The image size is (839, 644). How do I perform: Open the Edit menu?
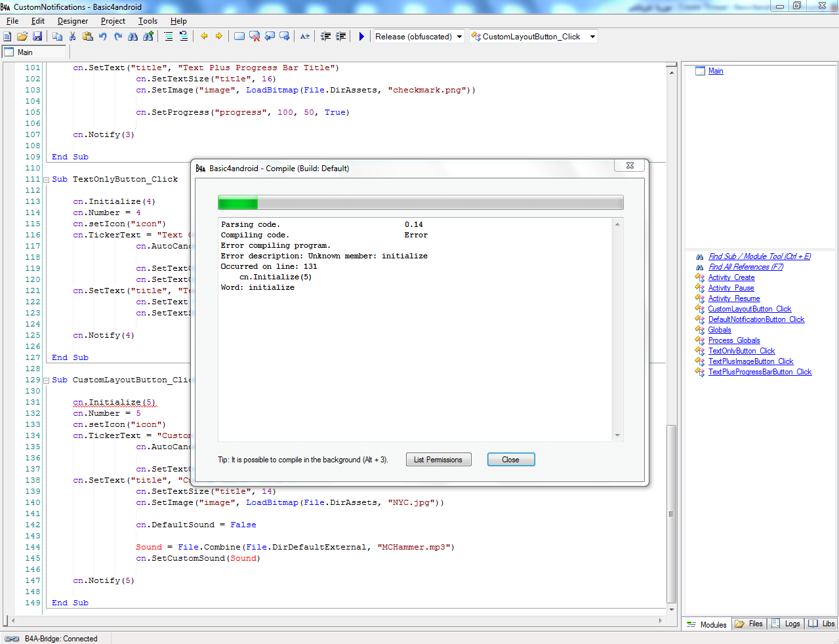(x=38, y=21)
